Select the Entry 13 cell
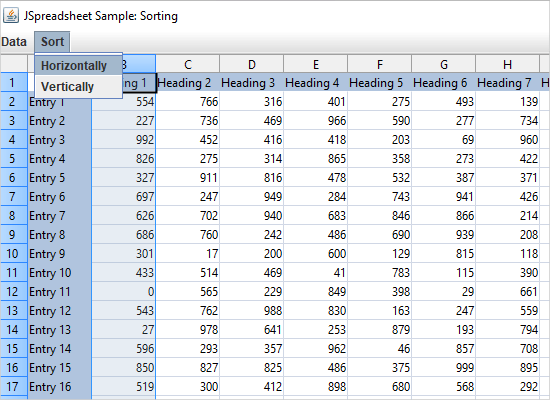This screenshot has height=400, width=550. point(60,329)
